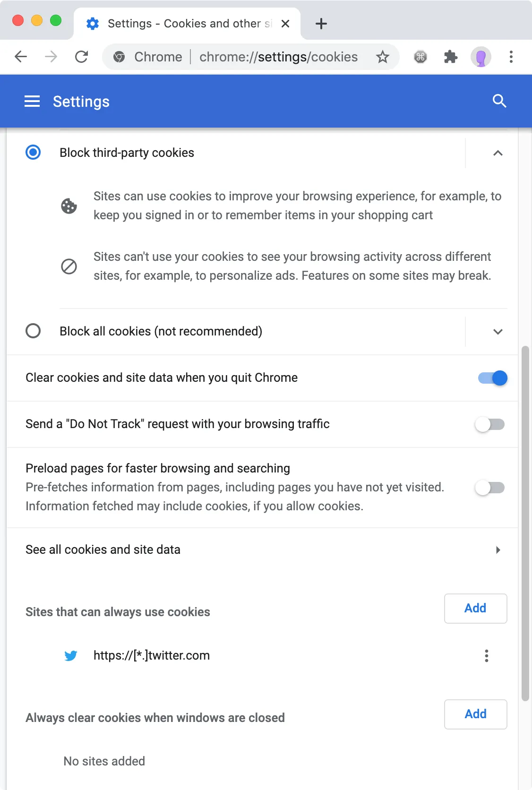Screen dimensions: 532x790
Task: Select Block all cookies radio option
Action: tap(33, 331)
